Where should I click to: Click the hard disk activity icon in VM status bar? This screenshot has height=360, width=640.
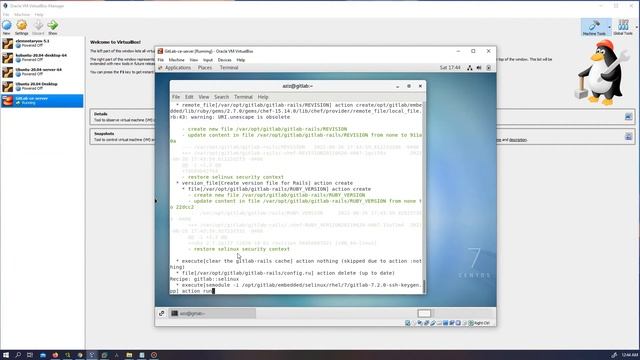(x=407, y=323)
